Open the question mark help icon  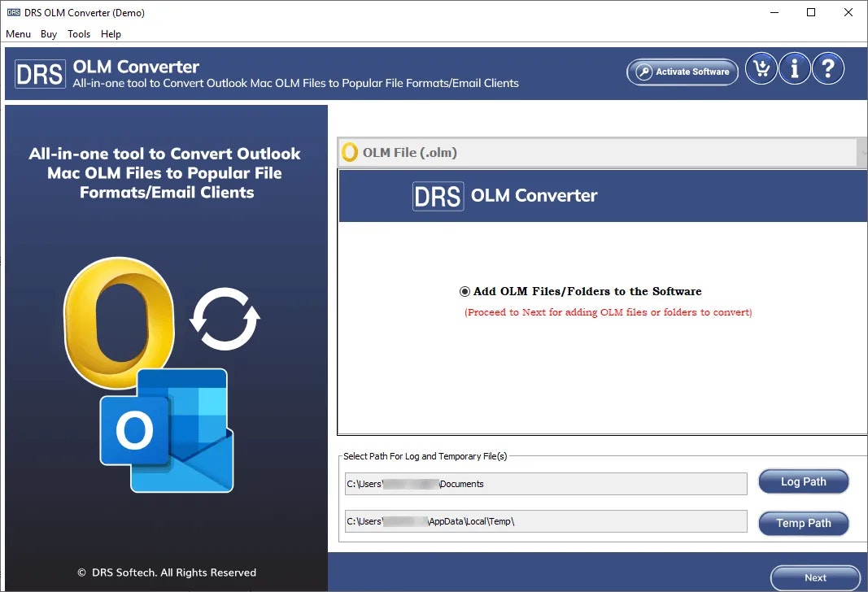tap(828, 68)
